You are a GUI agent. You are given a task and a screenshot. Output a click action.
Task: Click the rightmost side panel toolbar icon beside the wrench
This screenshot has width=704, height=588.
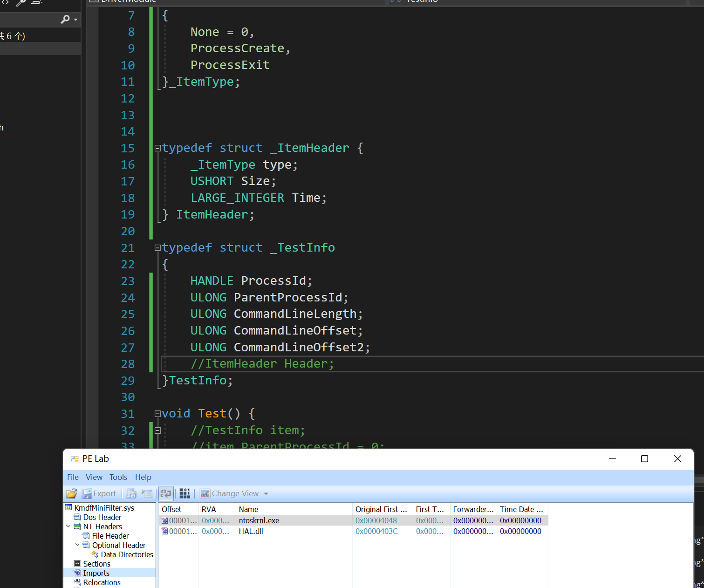pyautogui.click(x=37, y=2)
